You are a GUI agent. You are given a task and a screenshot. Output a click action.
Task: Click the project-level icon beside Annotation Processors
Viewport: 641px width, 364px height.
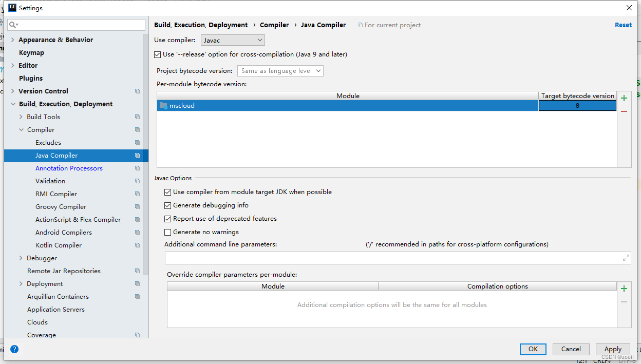137,168
